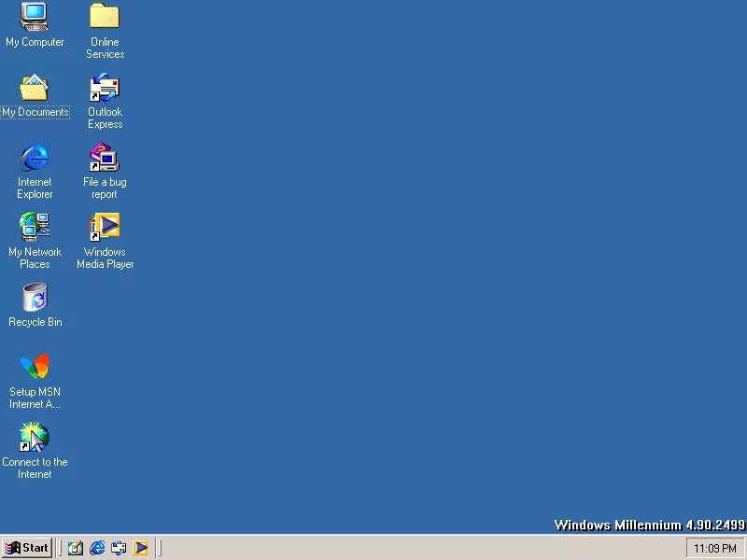Click the Setup MSN Internet A... label

[x=35, y=399]
